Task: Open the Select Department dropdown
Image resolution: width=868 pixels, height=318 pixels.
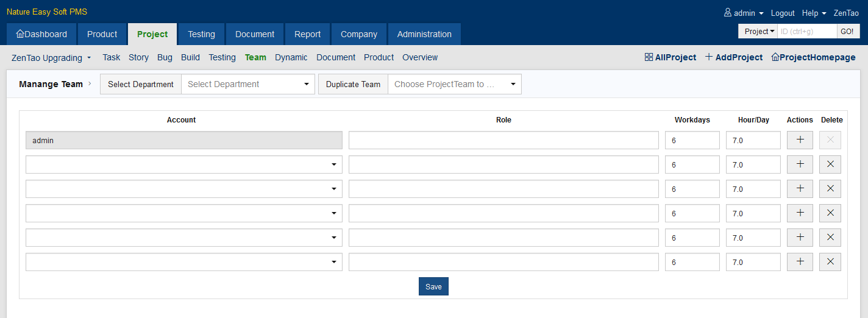Action: tap(248, 84)
